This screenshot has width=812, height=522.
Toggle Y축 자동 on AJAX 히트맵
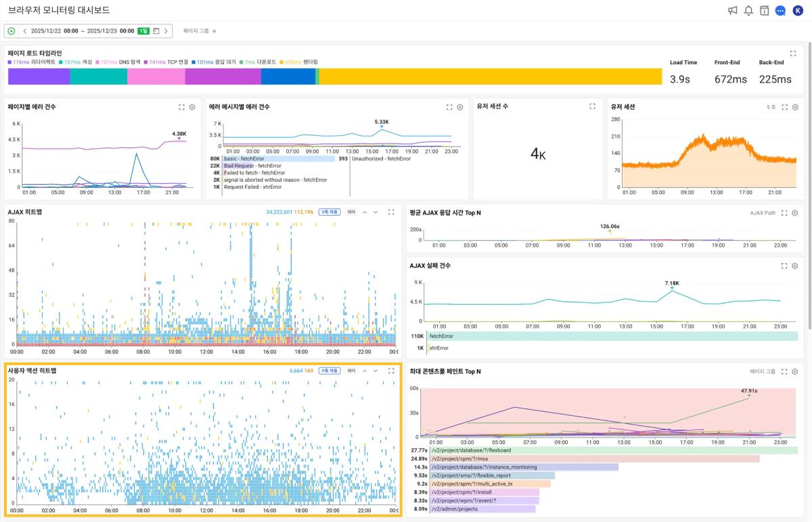[330, 212]
